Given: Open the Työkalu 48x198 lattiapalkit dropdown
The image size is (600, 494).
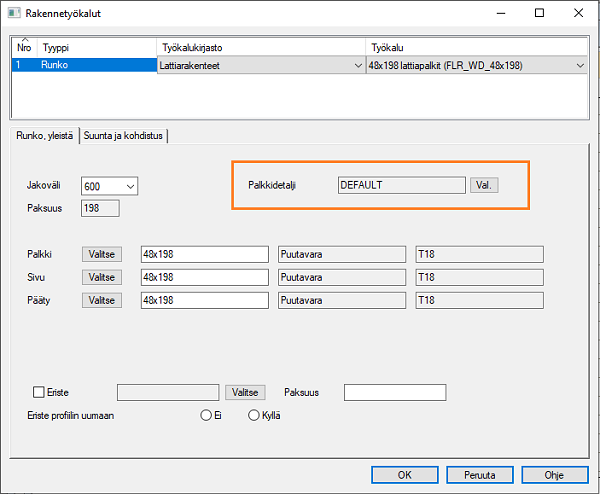Looking at the screenshot, I should (580, 65).
